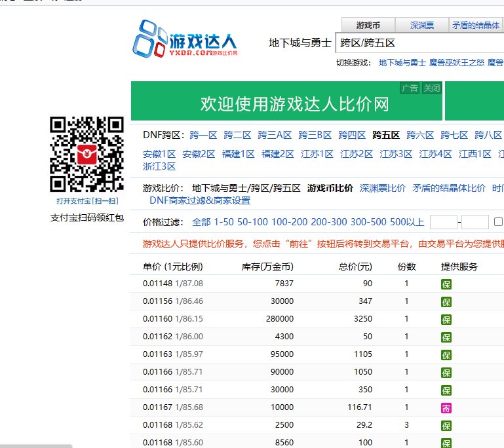This screenshot has height=448, width=504.
Task: Toggle the checkbox beside the price range inputs
Action: point(499,221)
